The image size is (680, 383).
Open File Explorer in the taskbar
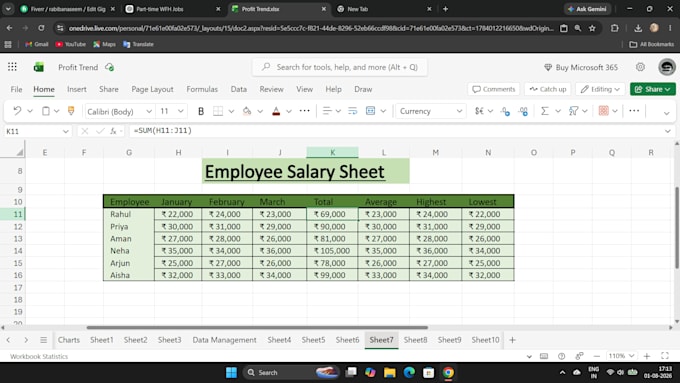(x=389, y=373)
